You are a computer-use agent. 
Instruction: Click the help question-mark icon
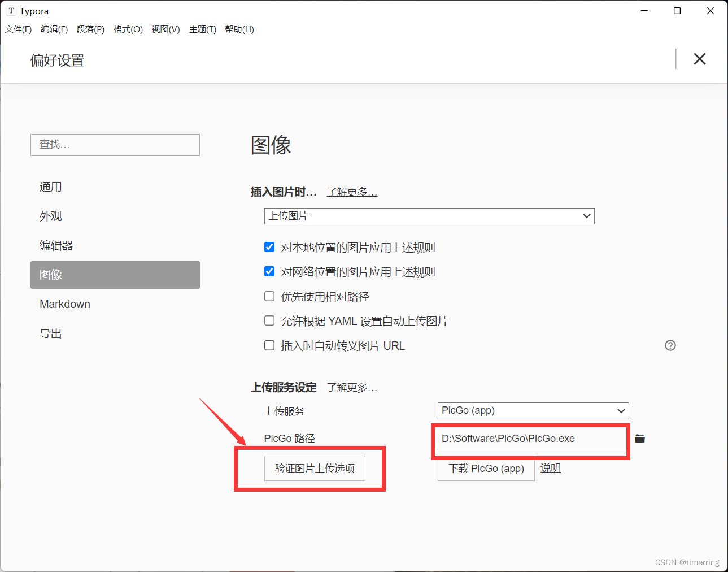click(x=670, y=345)
